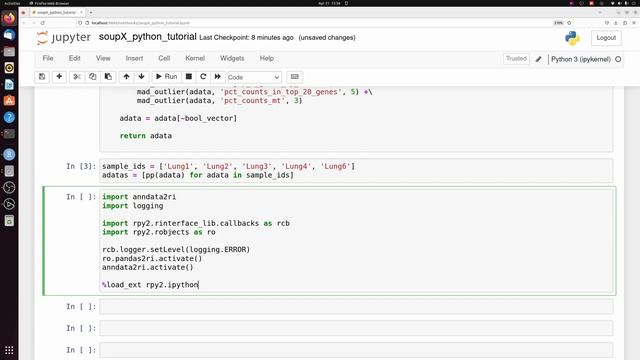This screenshot has width=640, height=360.
Task: Click into the cell defining sample_ids
Action: click(x=356, y=171)
